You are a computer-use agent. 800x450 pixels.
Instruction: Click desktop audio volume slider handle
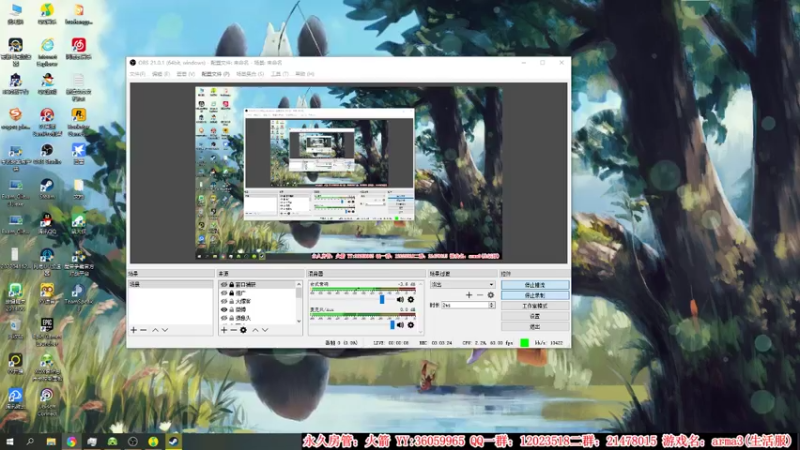382,299
